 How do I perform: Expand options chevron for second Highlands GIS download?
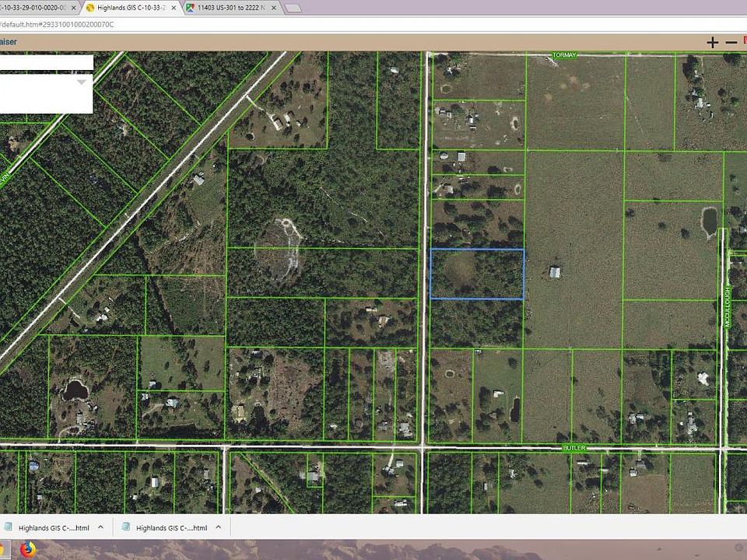click(218, 527)
